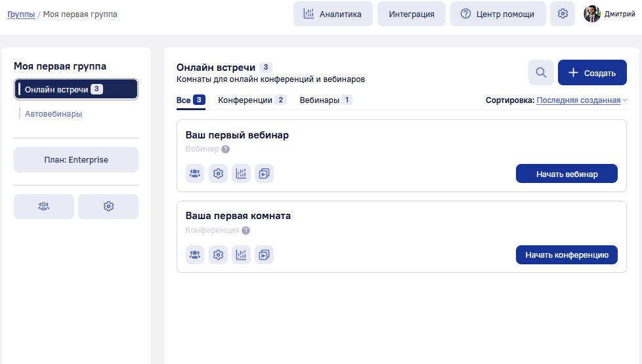Screen dimensions: 642x364
Task: Open recordings icon for Ваша первая комната
Action: [x=264, y=254]
